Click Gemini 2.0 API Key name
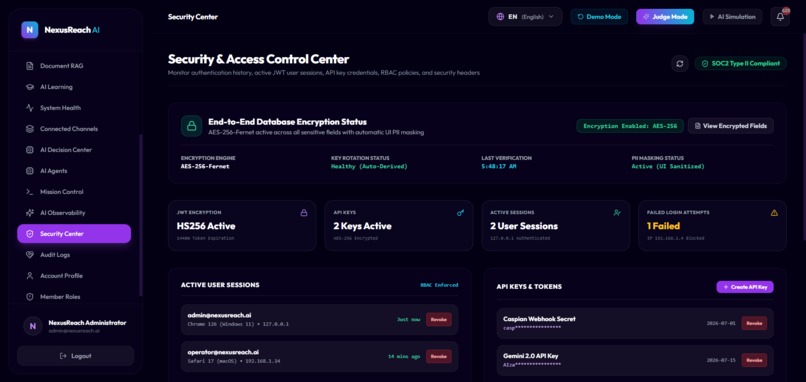 [x=530, y=356]
